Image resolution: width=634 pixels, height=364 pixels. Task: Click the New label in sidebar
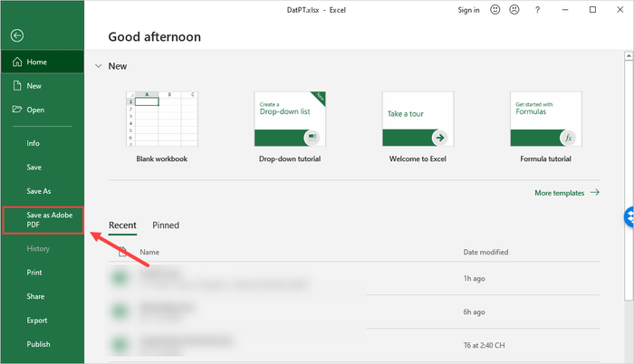34,86
